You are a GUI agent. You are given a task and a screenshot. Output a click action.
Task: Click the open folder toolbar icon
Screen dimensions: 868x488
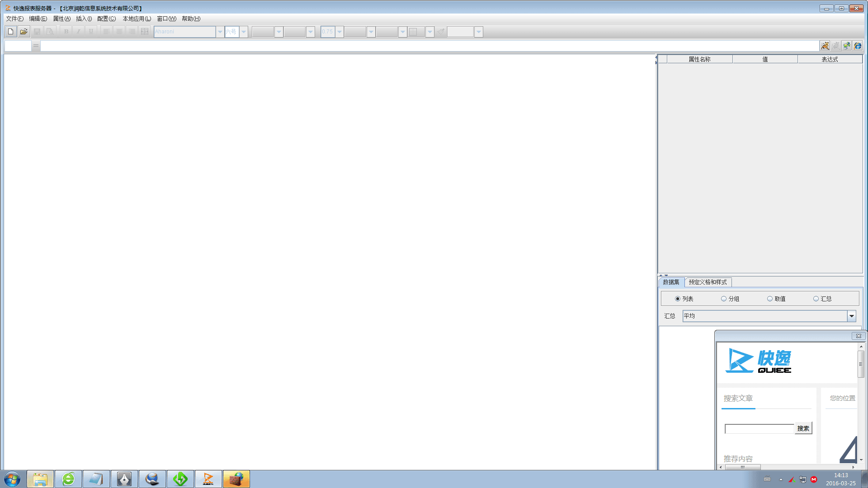point(24,32)
